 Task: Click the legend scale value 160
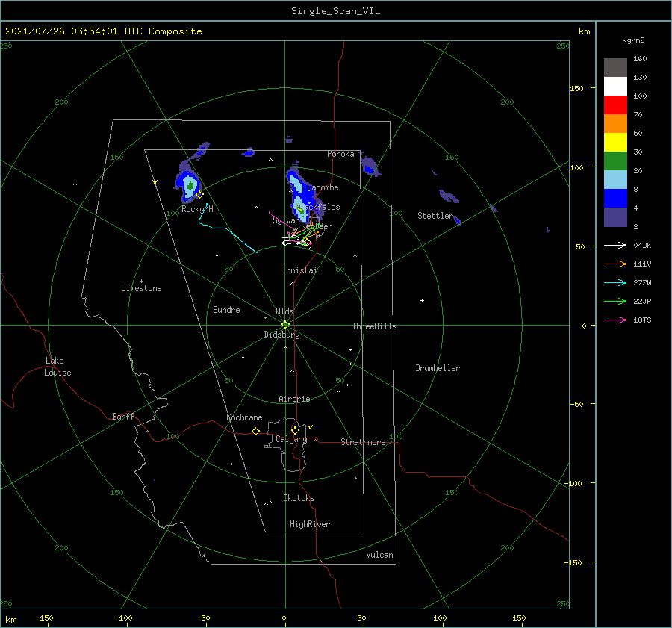pos(640,59)
